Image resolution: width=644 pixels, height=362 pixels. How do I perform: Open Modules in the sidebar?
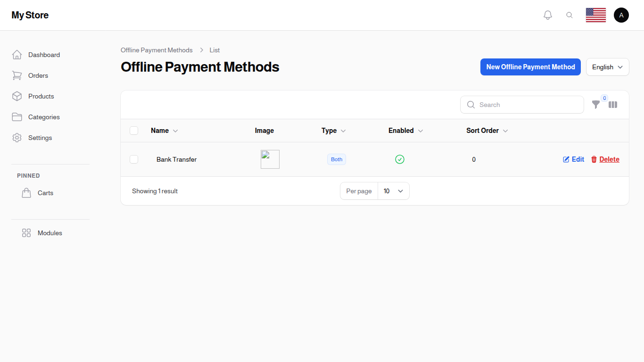(x=50, y=233)
